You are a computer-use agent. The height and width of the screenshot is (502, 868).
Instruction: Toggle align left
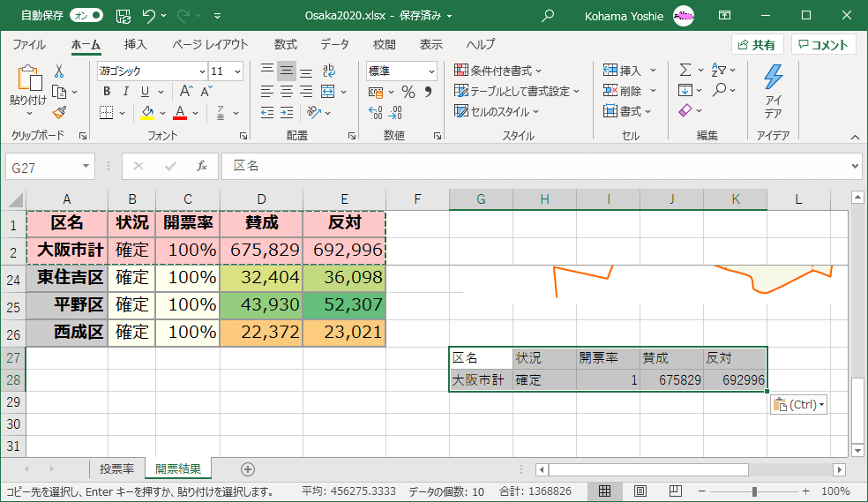(x=267, y=92)
